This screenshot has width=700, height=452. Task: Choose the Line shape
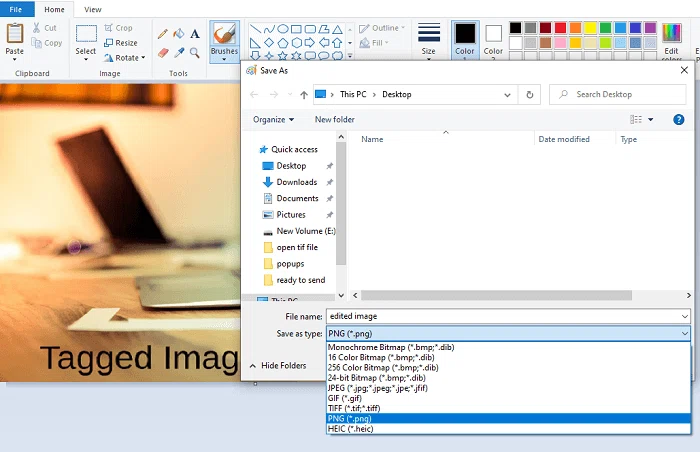(x=255, y=29)
